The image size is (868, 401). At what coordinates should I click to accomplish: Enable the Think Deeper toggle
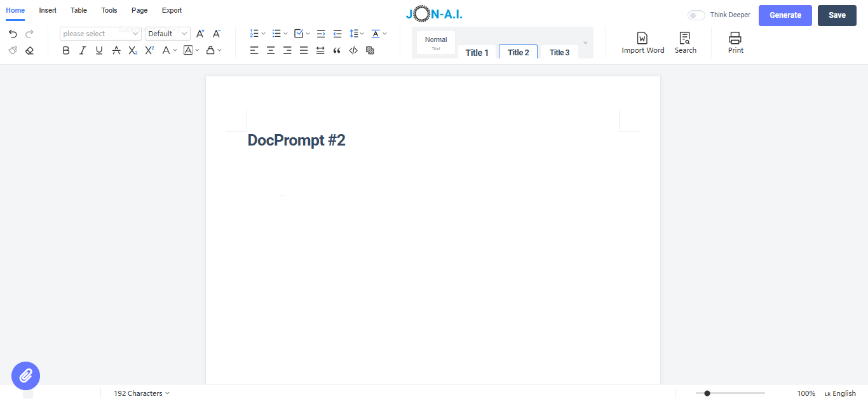(x=696, y=15)
